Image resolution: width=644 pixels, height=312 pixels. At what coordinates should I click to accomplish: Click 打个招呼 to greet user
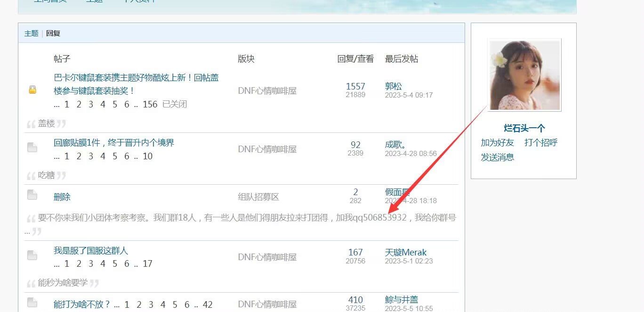pyautogui.click(x=541, y=142)
